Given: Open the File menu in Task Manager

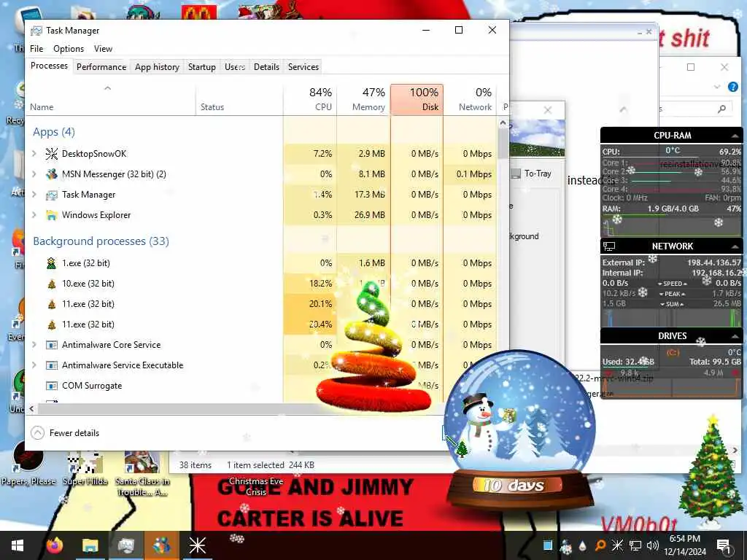Looking at the screenshot, I should [x=36, y=49].
